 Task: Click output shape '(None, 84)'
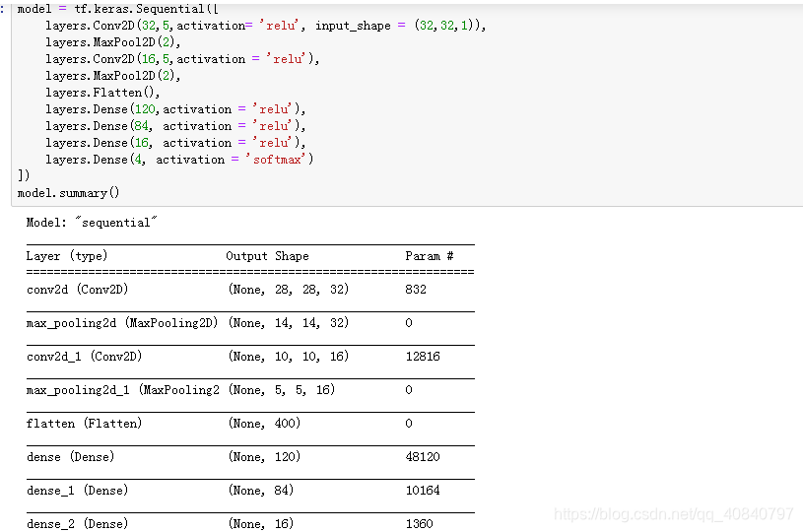[x=261, y=491]
